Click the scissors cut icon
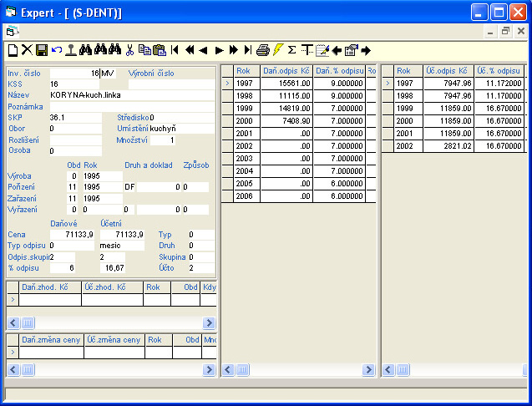The width and height of the screenshot is (532, 406). 129,50
